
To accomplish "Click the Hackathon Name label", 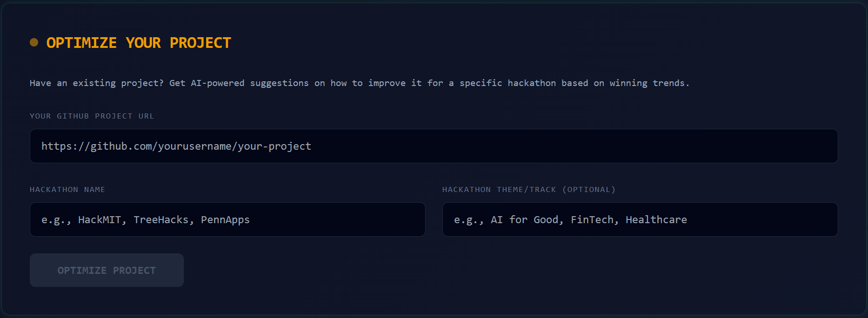I will (67, 189).
